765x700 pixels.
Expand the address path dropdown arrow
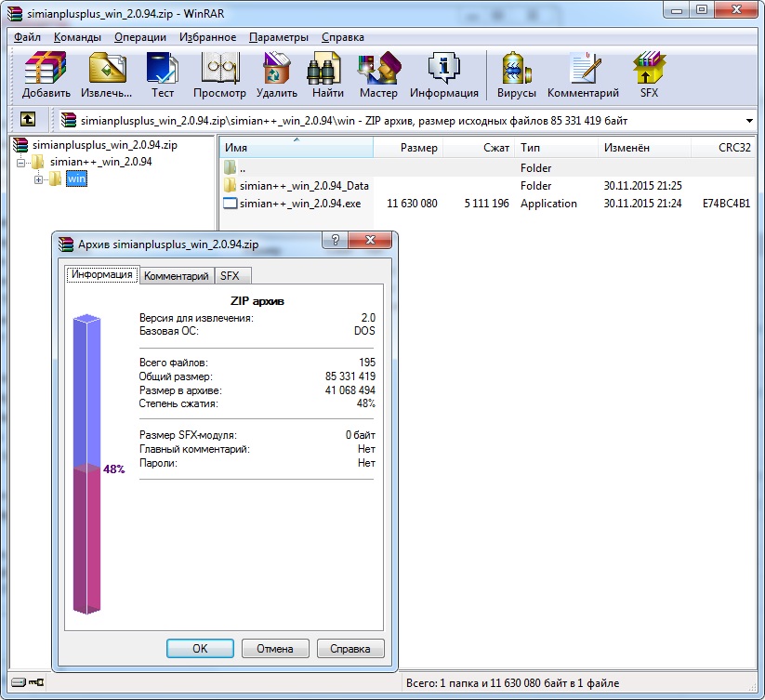749,121
